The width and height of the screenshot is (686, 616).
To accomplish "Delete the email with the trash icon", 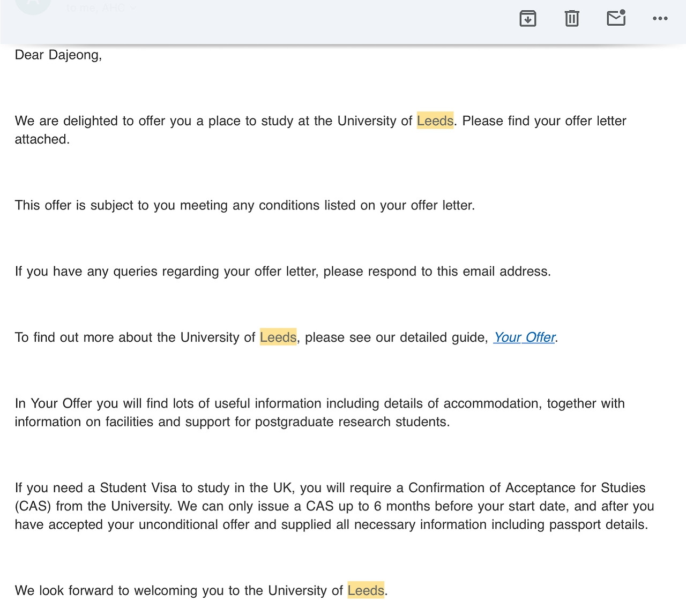I will [572, 19].
